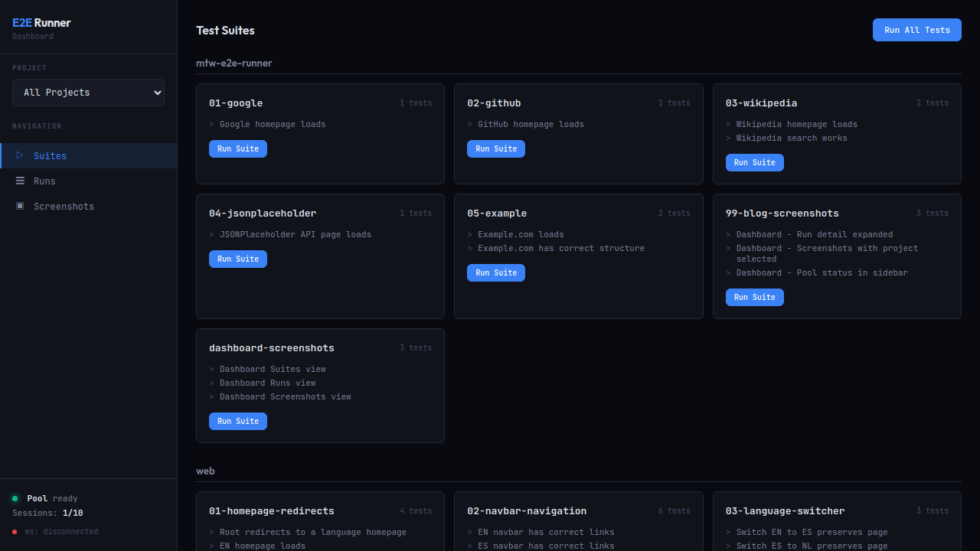Click the 03-language-switcher suite title
The width and height of the screenshot is (980, 551).
786,510
